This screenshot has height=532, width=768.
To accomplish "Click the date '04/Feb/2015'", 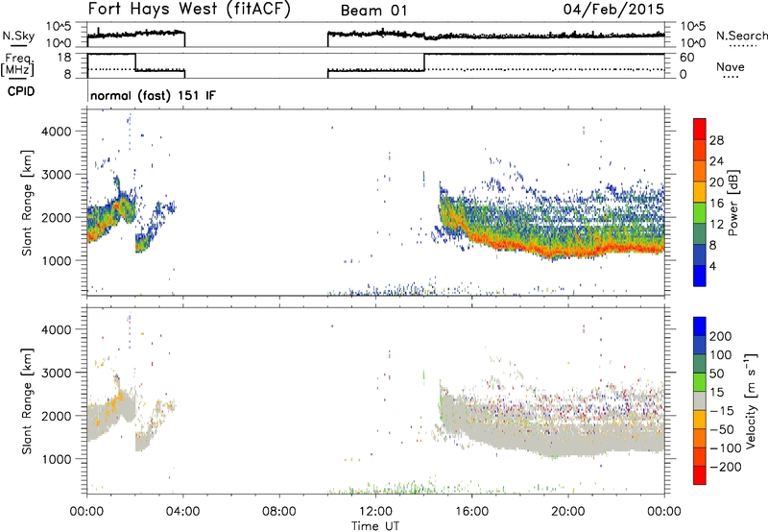I will 613,10.
